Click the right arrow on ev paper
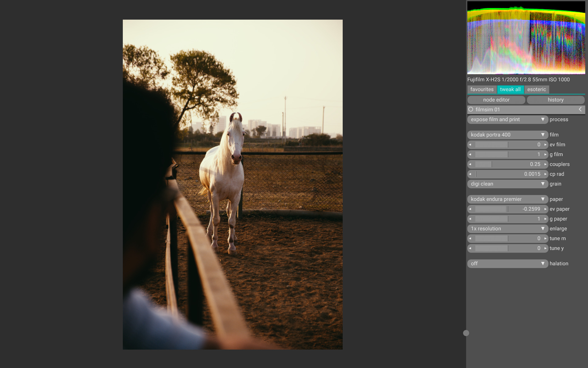This screenshot has height=368, width=588. tap(545, 209)
